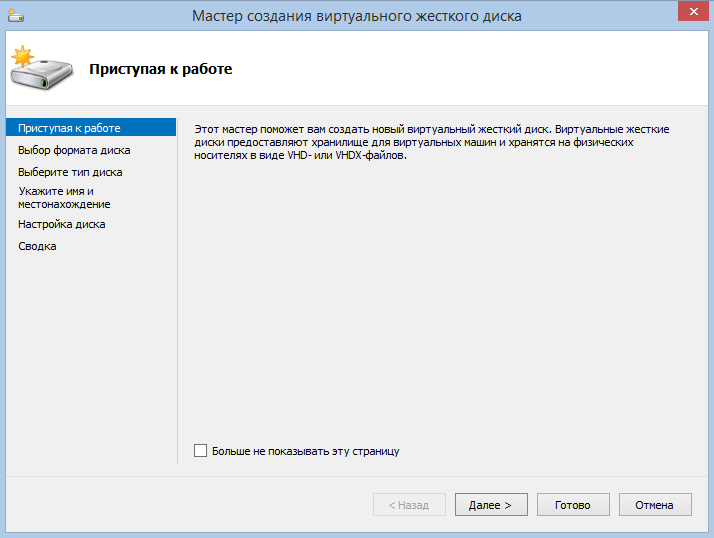Click 'Далее >' to continue
Viewport: 714px width, 538px height.
pyautogui.click(x=490, y=505)
